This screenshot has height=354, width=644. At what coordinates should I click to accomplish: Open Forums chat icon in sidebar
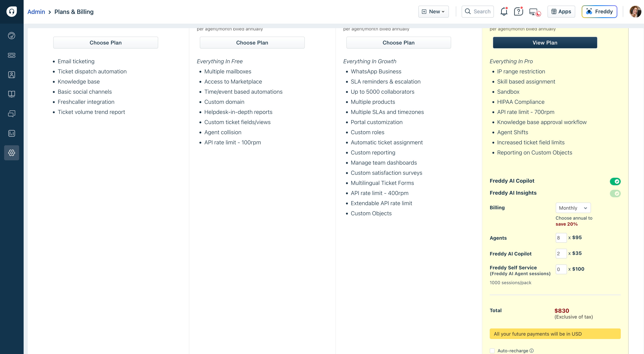[x=11, y=114]
